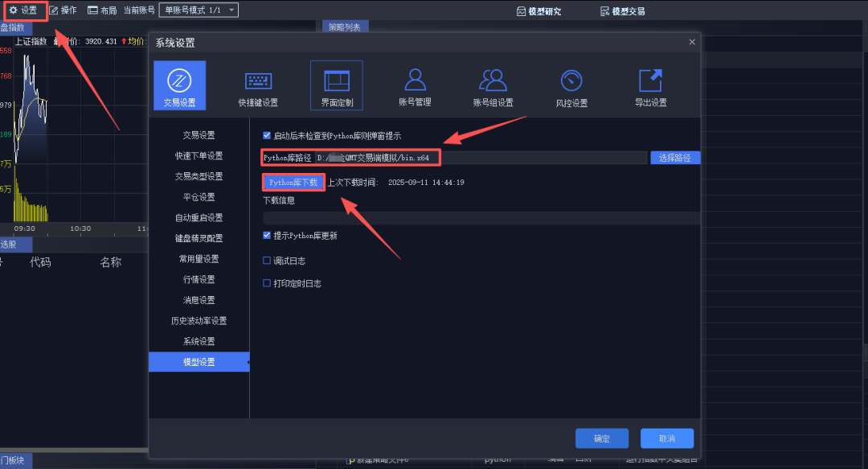Toggle 启动后未检查到Python库则弹窗提示 checkbox

click(268, 136)
